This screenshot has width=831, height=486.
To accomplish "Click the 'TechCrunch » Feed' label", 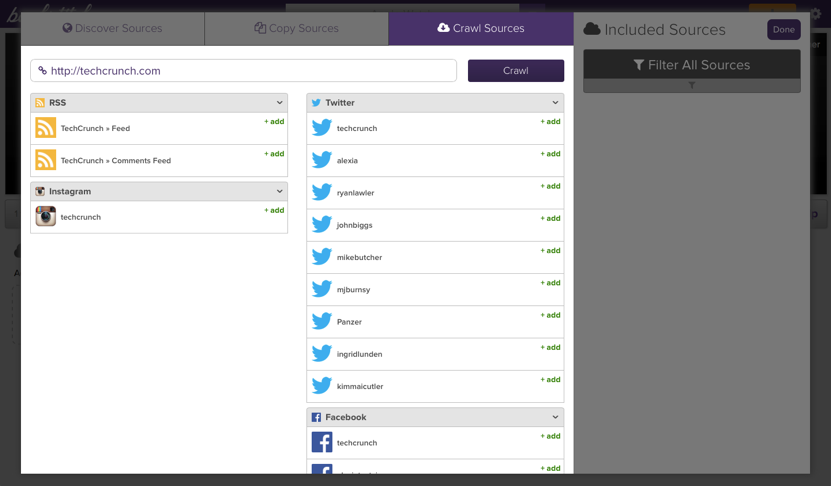I will click(95, 128).
